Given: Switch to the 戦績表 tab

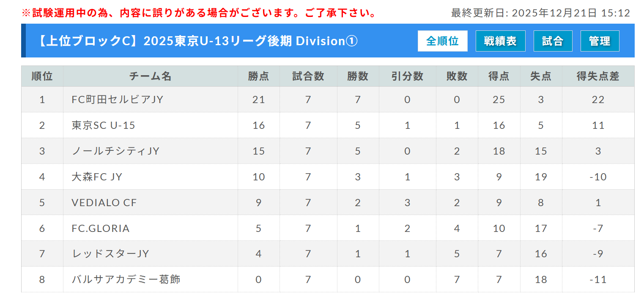Looking at the screenshot, I should pos(500,41).
